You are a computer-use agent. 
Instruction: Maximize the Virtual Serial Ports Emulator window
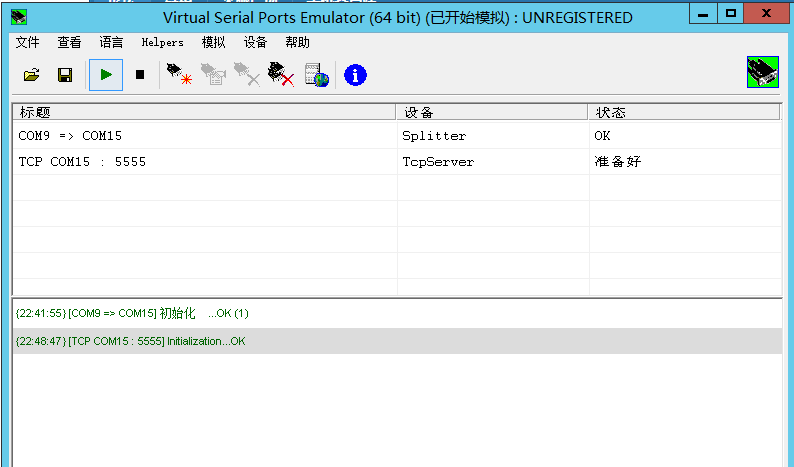coord(730,14)
